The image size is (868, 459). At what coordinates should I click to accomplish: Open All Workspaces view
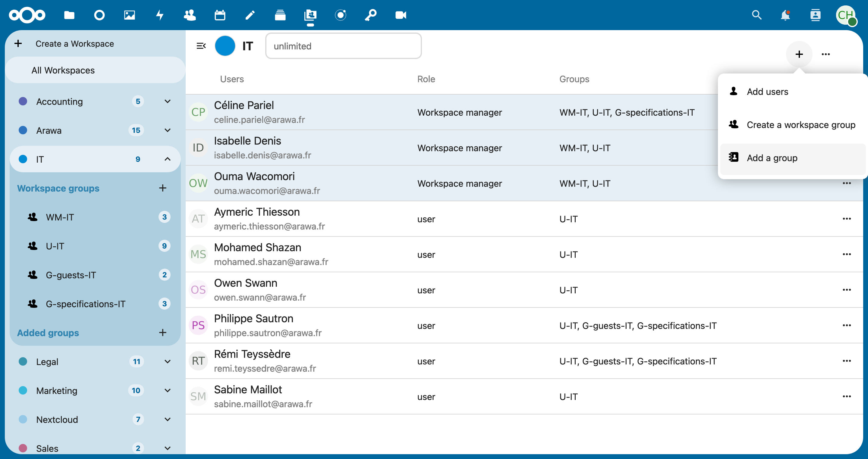coord(63,70)
